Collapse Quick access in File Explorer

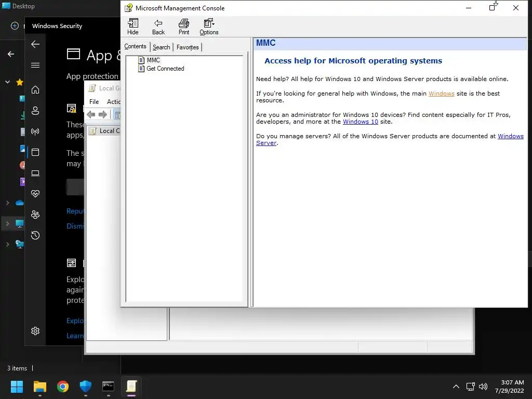[x=7, y=82]
